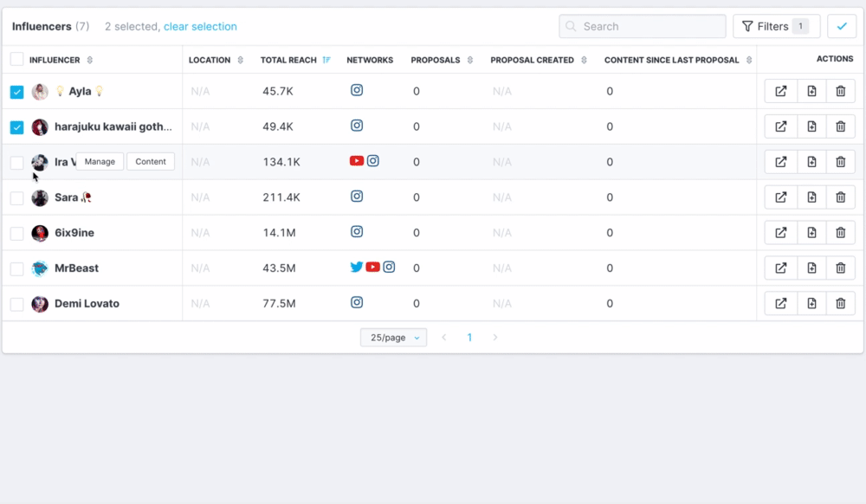Uncheck harajuku kawaii goth checkbox
Image resolution: width=866 pixels, height=504 pixels.
point(16,127)
